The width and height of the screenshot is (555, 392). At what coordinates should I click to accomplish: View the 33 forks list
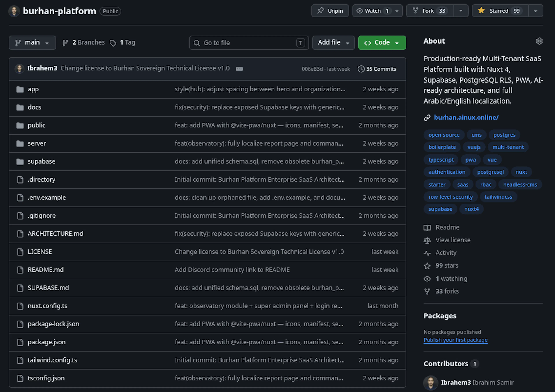[x=441, y=291]
